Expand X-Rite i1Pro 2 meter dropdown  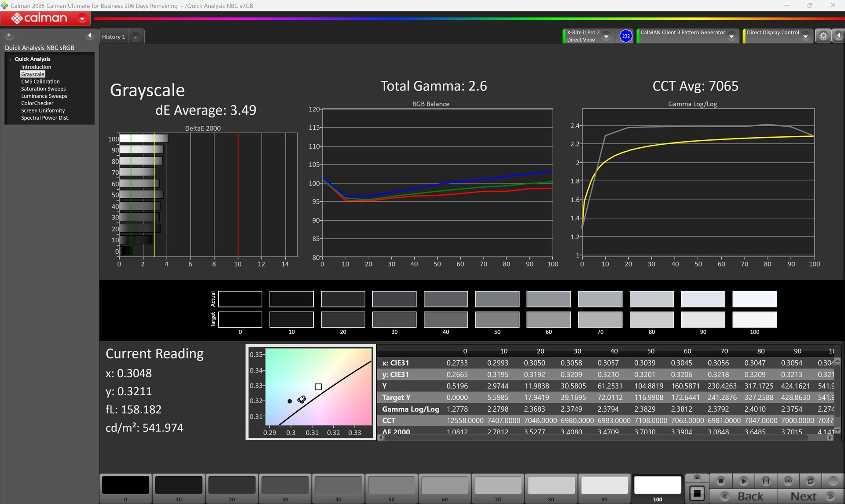click(x=606, y=37)
